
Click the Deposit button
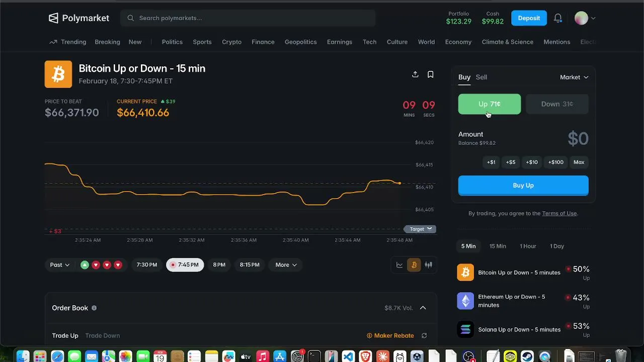[x=529, y=18]
